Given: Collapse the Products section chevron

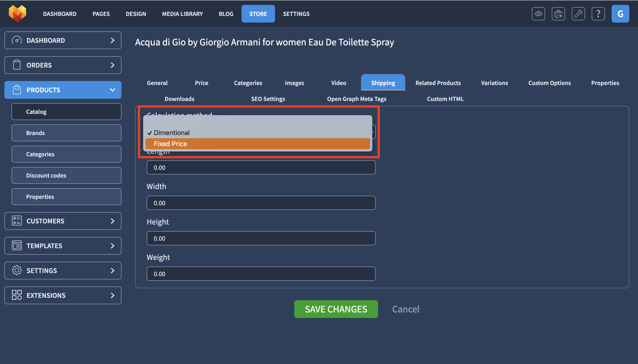Looking at the screenshot, I should click(112, 90).
